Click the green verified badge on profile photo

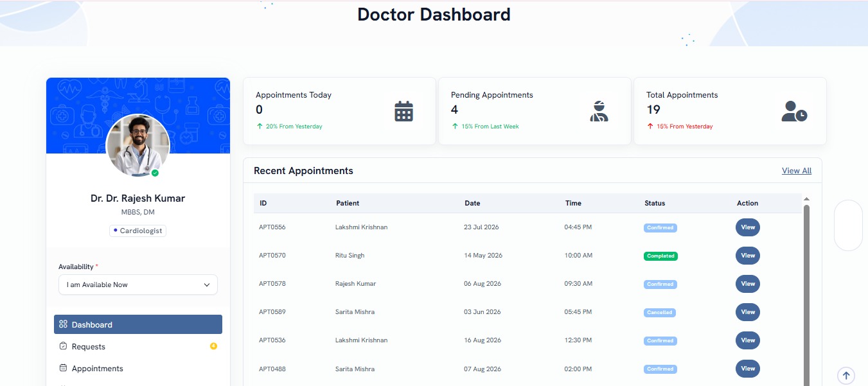click(x=155, y=173)
